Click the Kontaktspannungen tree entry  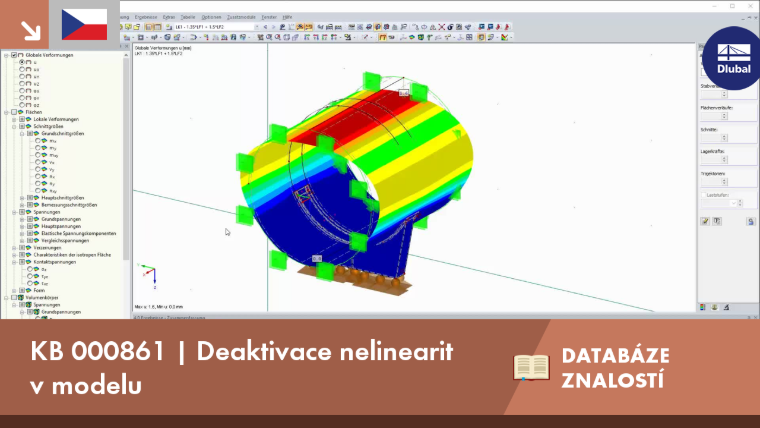click(x=55, y=262)
